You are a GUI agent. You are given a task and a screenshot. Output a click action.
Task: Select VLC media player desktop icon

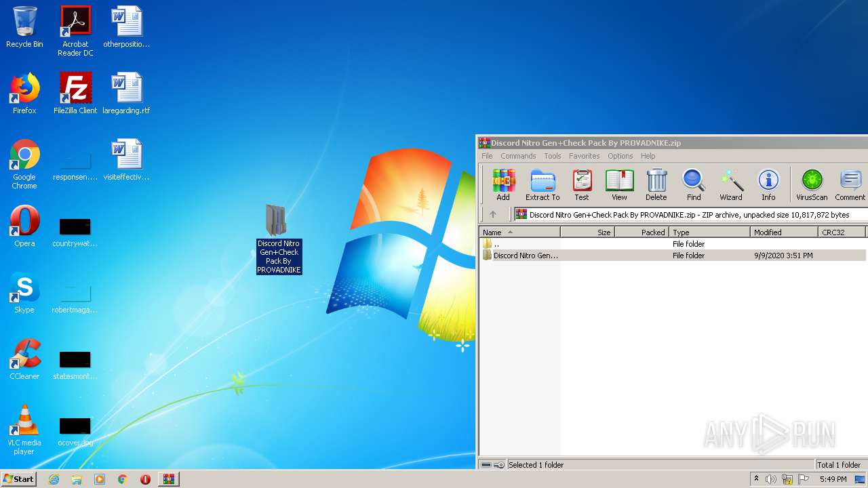24,430
